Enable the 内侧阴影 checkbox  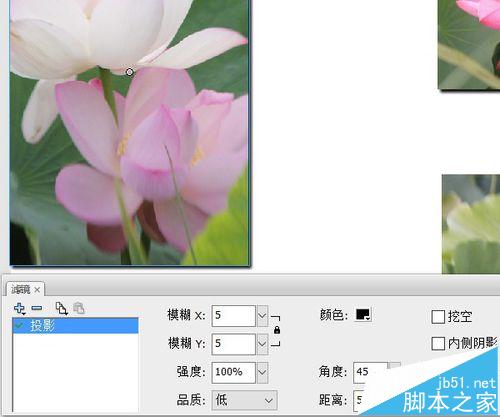pos(438,343)
